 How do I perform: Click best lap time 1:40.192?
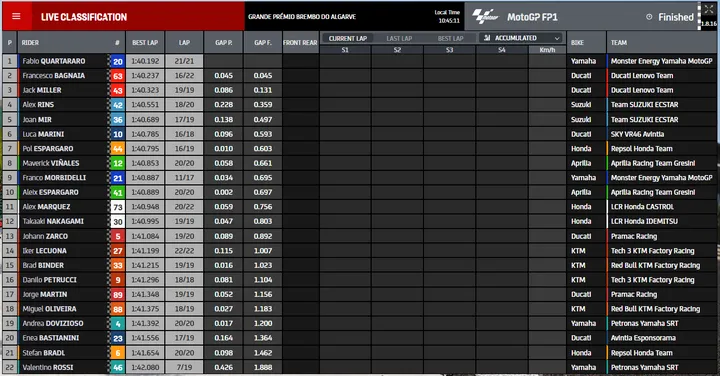pos(145,61)
